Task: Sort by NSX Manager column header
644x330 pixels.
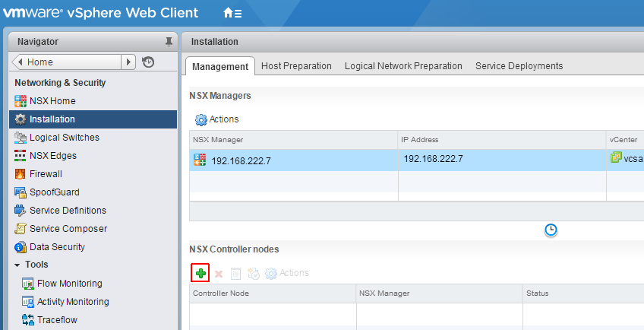Action: coord(293,140)
